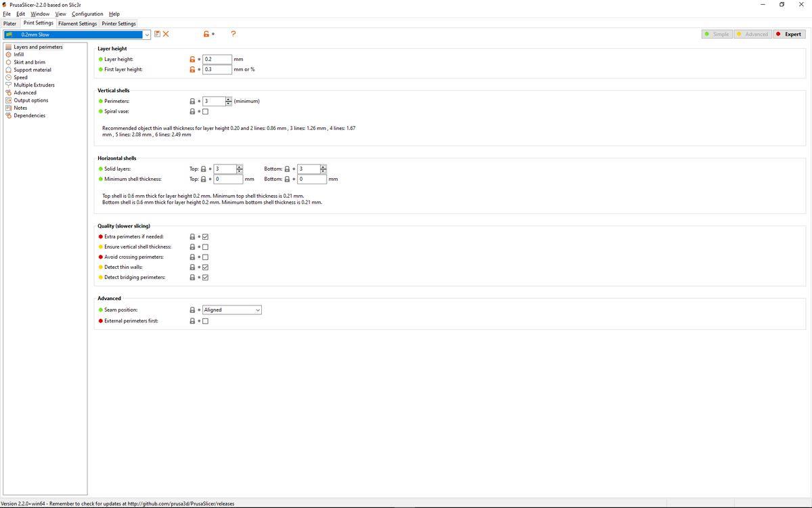
Task: Click the orange unlocked icon beside First layer height
Action: click(192, 69)
